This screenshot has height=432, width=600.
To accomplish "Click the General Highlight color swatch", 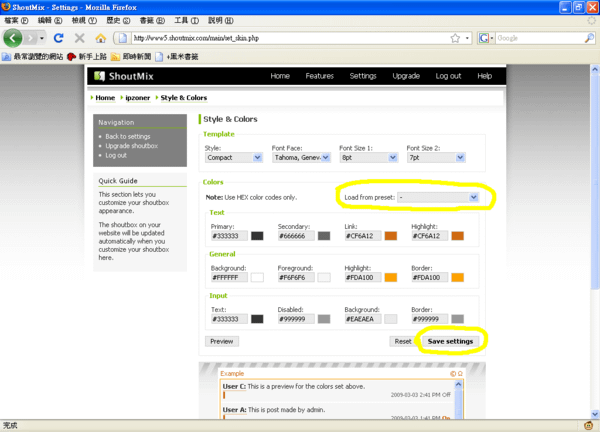I will pos(391,277).
